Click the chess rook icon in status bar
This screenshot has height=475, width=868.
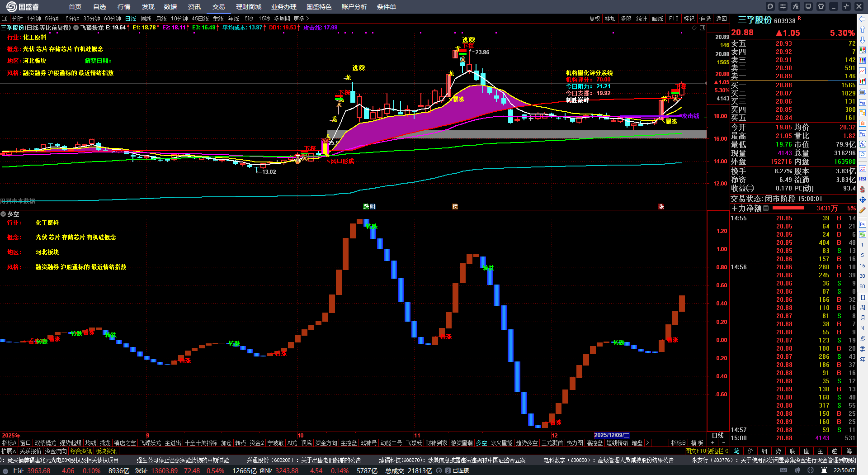click(824, 470)
